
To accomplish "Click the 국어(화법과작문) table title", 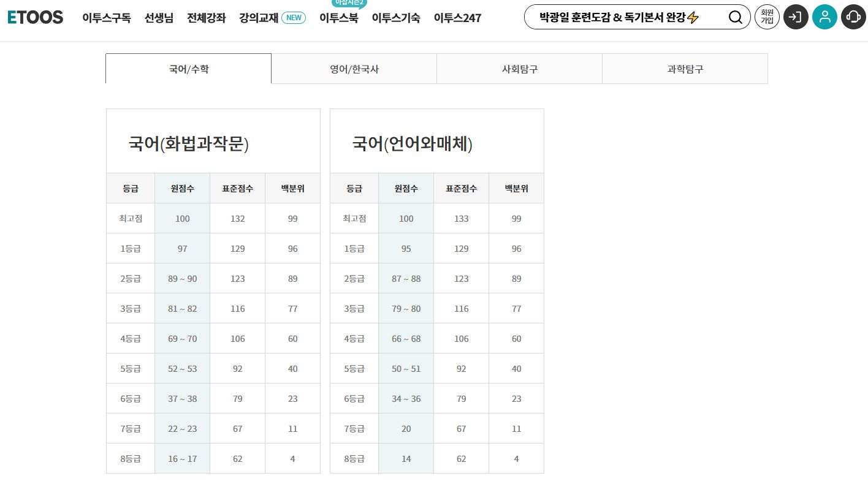I will (189, 144).
